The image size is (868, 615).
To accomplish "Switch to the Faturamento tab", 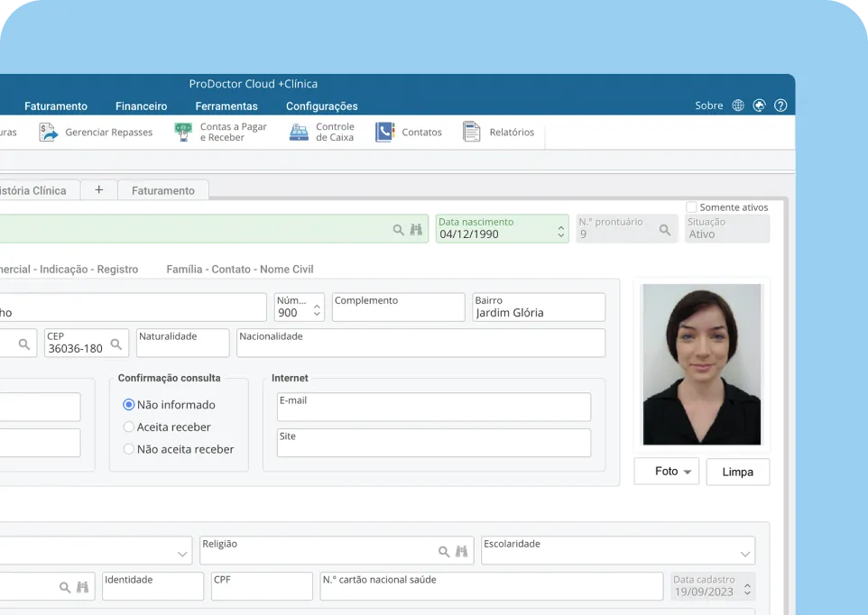I will [x=163, y=191].
